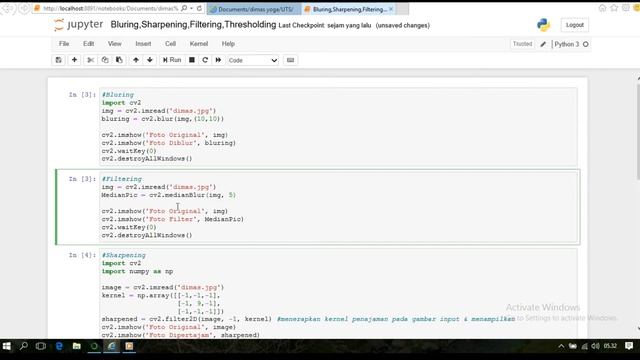Image resolution: width=640 pixels, height=360 pixels.
Task: Open the Windows Start menu
Action: (x=7, y=346)
